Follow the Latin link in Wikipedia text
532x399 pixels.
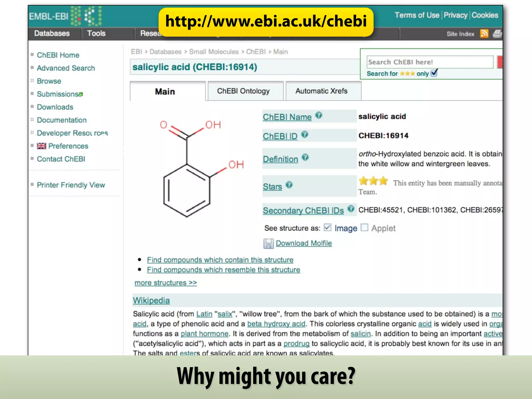[204, 314]
